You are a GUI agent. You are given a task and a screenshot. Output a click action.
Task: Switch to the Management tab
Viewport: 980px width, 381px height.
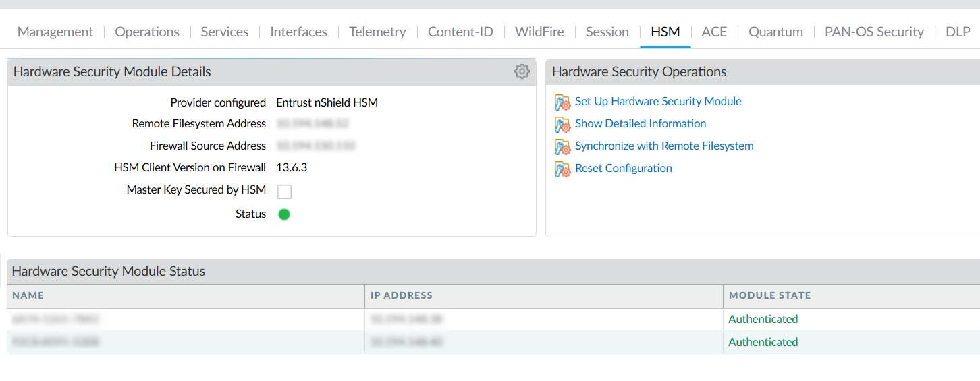point(55,32)
